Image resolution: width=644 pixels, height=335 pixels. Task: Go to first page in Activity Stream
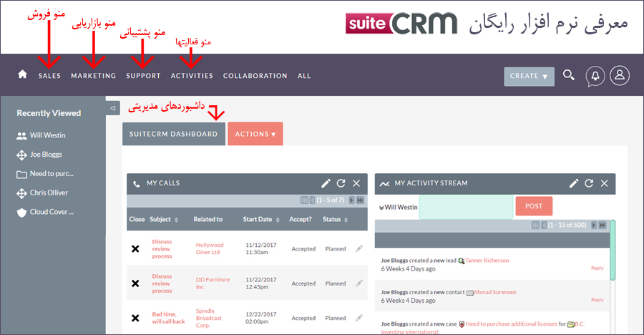point(535,225)
